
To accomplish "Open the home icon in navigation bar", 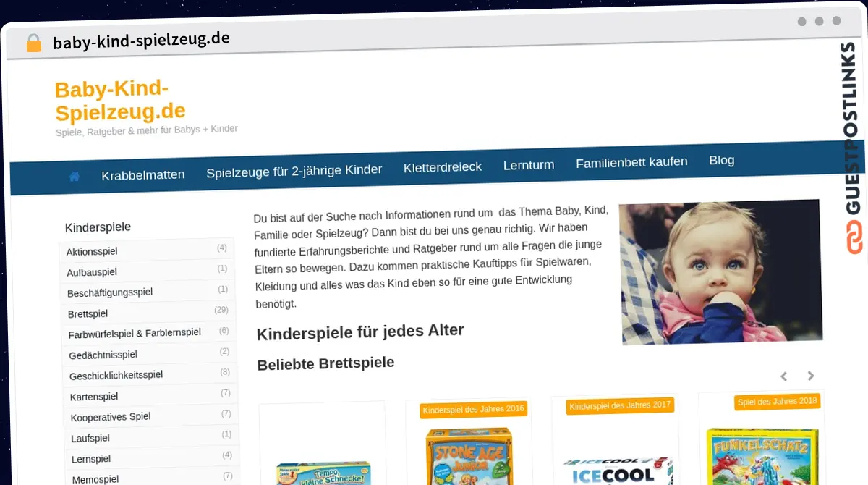I will coord(74,176).
